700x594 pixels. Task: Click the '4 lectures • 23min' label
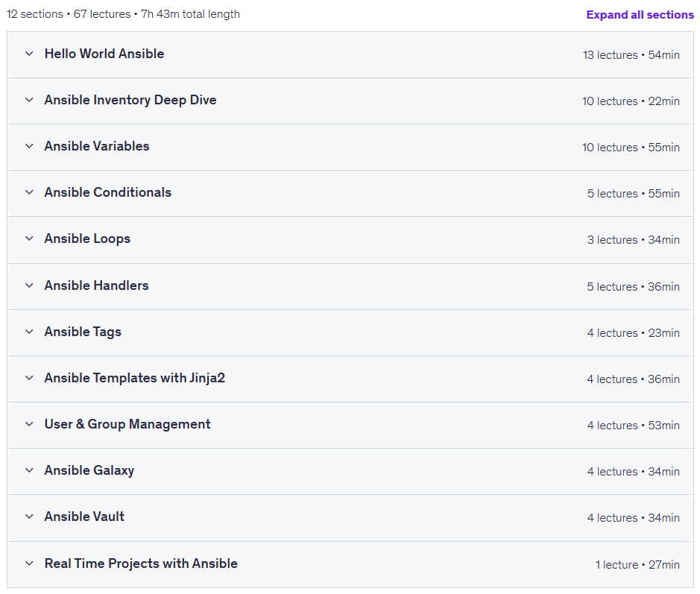coord(634,333)
